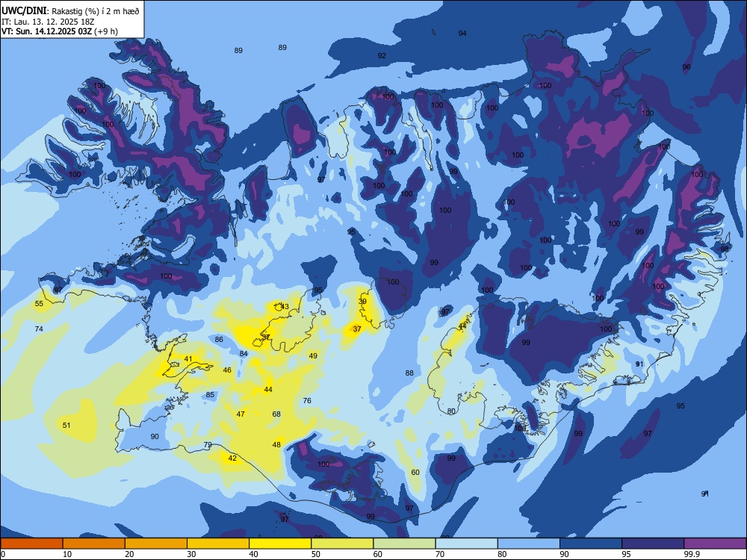This screenshot has height=560, width=747.
Task: Click the 95 humidity value in the southeast sea
Action: tap(681, 406)
